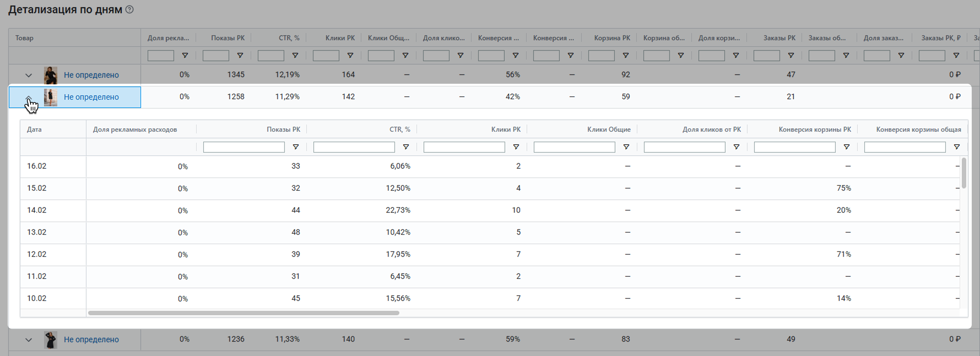Sort by inner Показы РК column header
980x356 pixels.
283,130
